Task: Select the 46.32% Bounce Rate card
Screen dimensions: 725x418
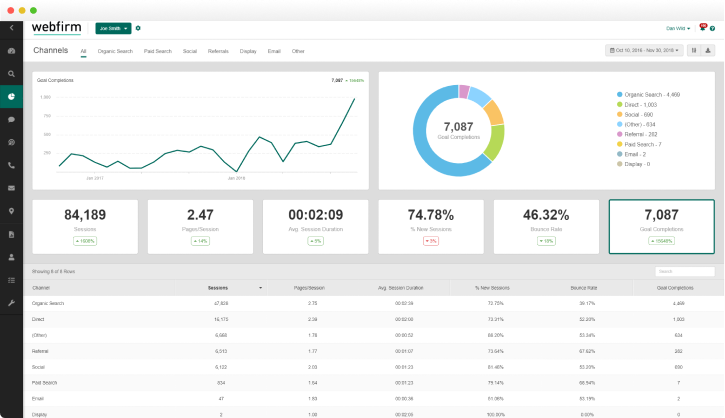Action: pyautogui.click(x=546, y=227)
